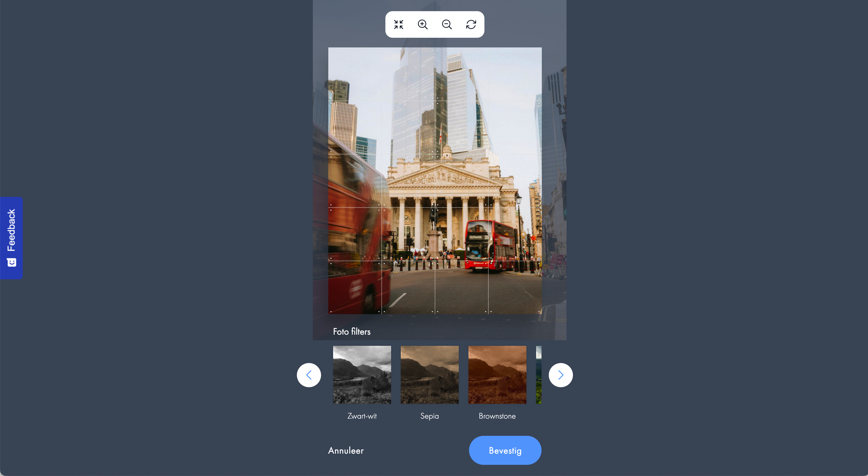Screen dimensions: 868x476
Task: Click the photo crop area with grid
Action: pos(435,181)
